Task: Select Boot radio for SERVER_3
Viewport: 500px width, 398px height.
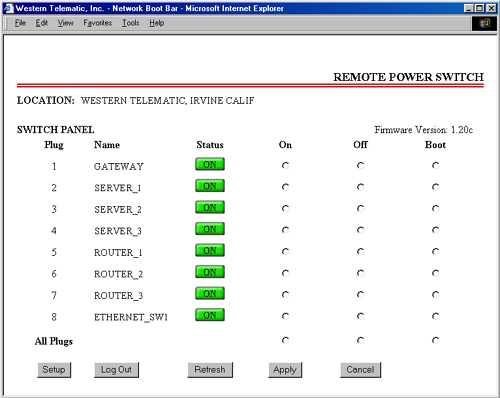Action: [435, 230]
